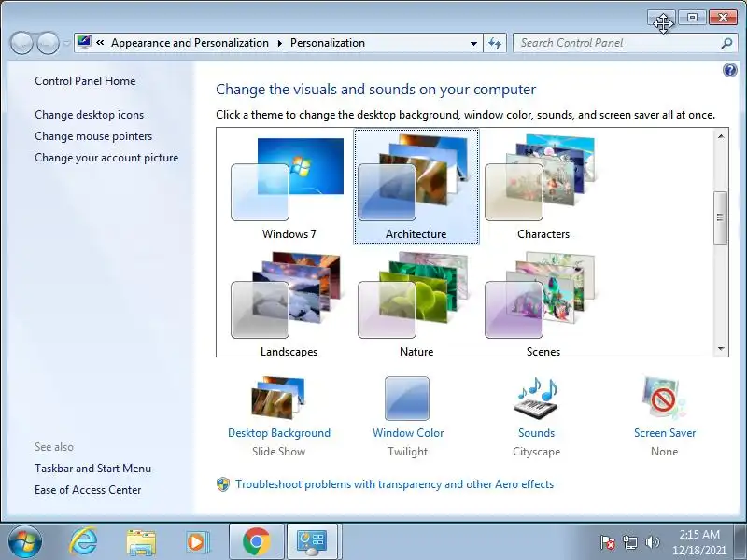Click the Forward navigation button
Image resolution: width=747 pixels, height=560 pixels.
(48, 43)
